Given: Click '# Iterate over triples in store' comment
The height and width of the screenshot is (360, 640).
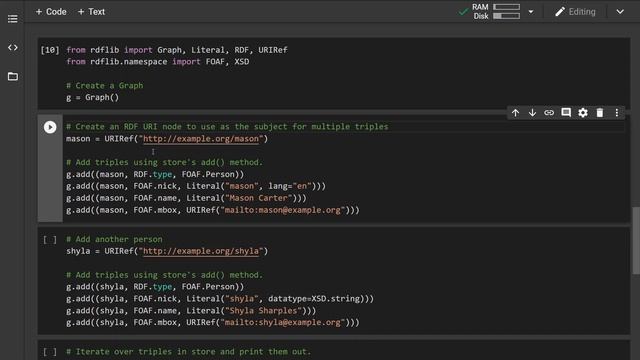Looking at the screenshot, I should pos(189,352).
